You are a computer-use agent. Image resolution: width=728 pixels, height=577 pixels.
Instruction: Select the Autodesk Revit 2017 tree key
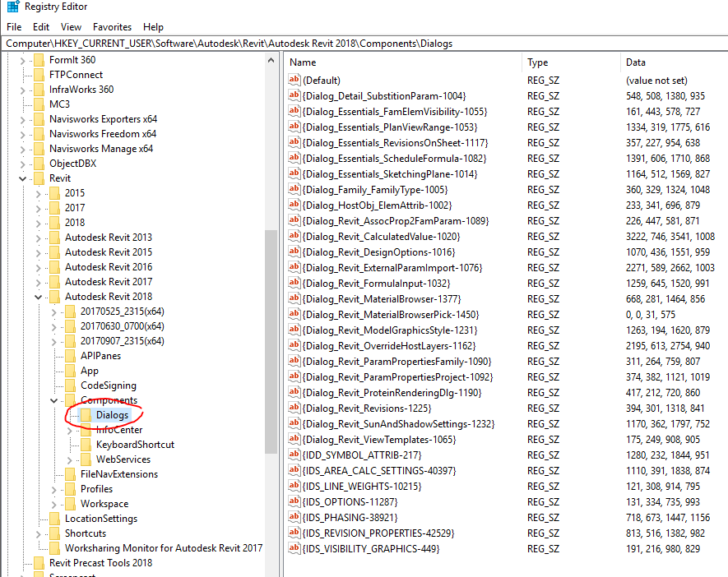(x=109, y=282)
